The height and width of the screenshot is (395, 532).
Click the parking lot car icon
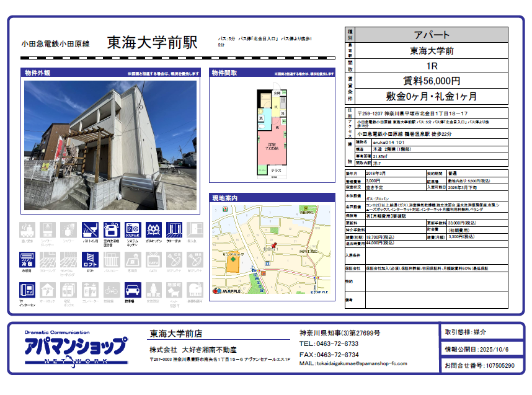[132, 290]
